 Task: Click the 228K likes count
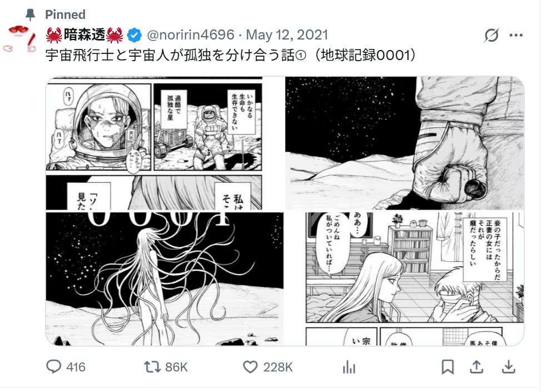[278, 367]
